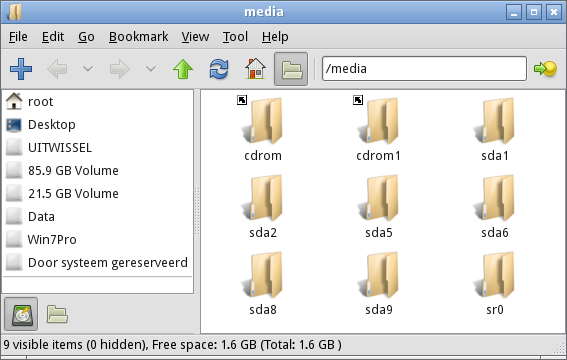The image size is (567, 360).
Task: Open the Bookmark menu
Action: pyautogui.click(x=138, y=37)
